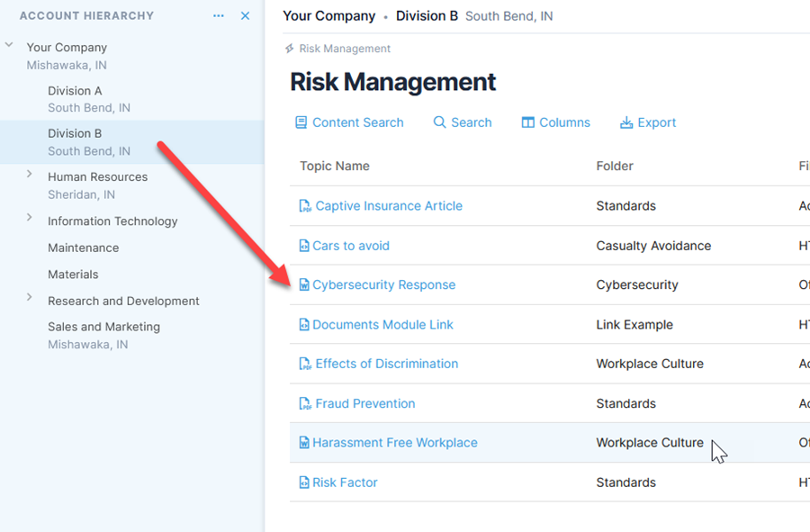Open the Columns icon in the toolbar

pos(529,122)
